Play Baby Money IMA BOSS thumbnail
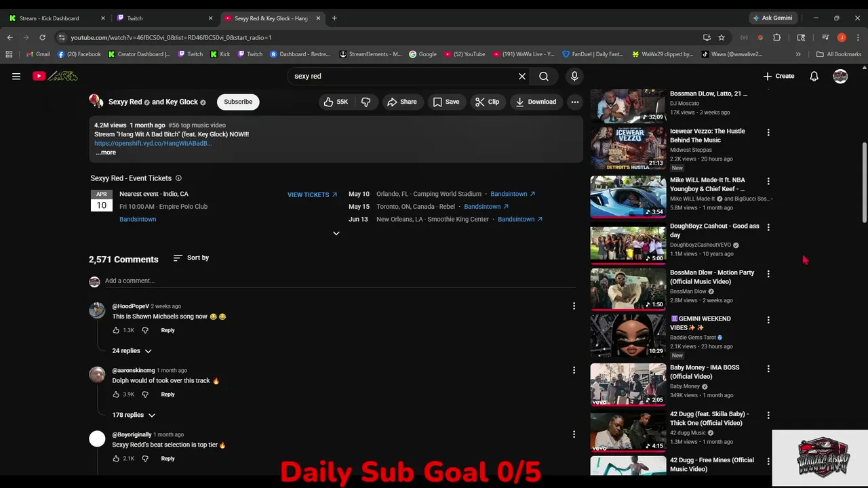Image resolution: width=868 pixels, height=488 pixels. [x=628, y=384]
